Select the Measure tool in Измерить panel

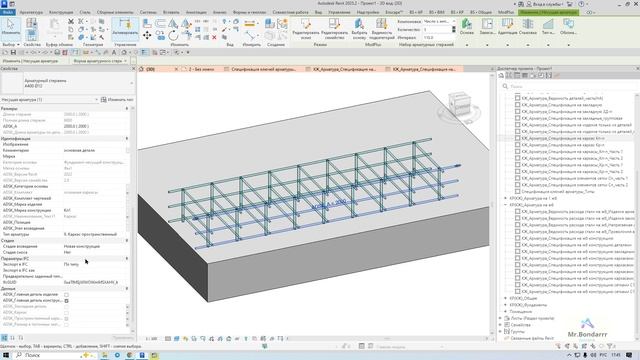[249, 24]
